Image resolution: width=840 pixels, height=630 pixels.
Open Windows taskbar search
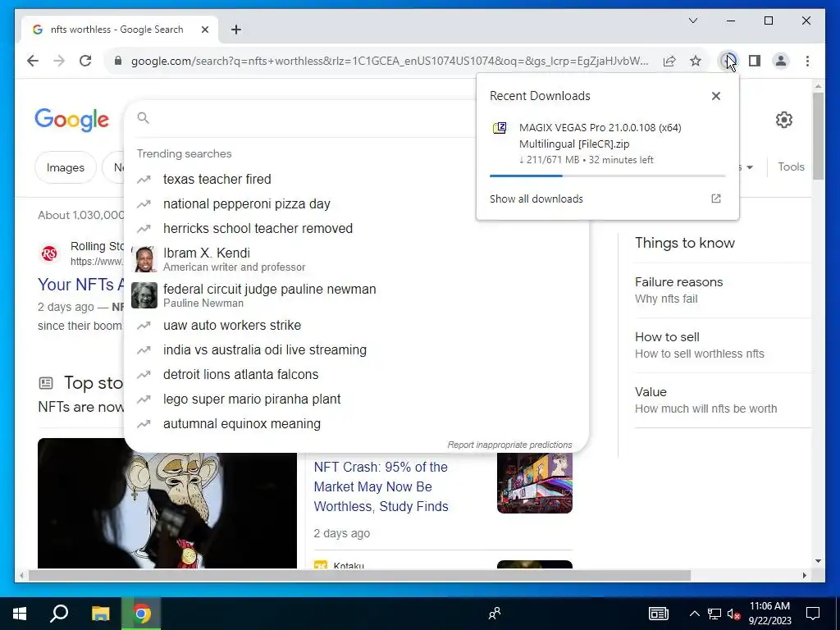tap(59, 614)
